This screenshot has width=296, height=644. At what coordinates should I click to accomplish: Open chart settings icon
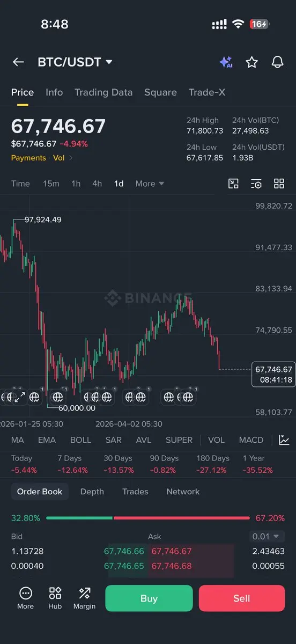click(x=256, y=184)
